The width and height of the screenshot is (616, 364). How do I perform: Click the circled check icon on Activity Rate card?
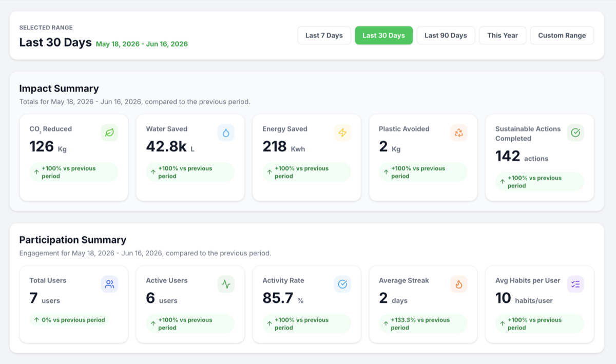[x=342, y=284]
